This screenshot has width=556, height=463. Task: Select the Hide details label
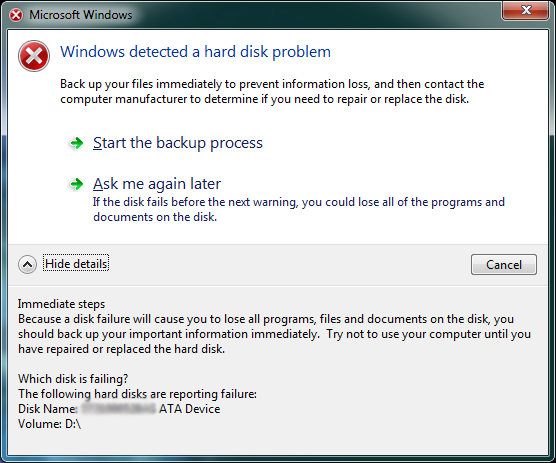[76, 264]
